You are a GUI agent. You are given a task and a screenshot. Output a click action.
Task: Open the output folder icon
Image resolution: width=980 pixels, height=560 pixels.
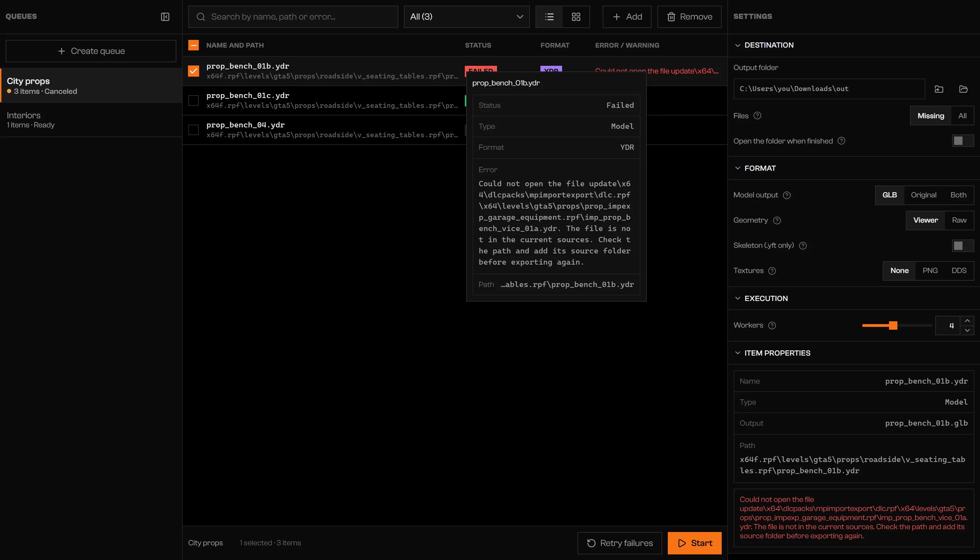(963, 89)
